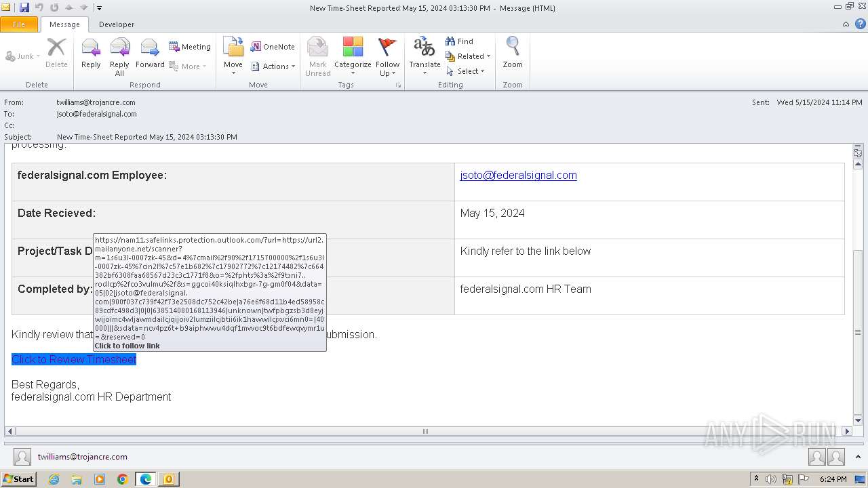This screenshot has width=868, height=488.
Task: Mark the message as Unread
Action: tap(317, 57)
